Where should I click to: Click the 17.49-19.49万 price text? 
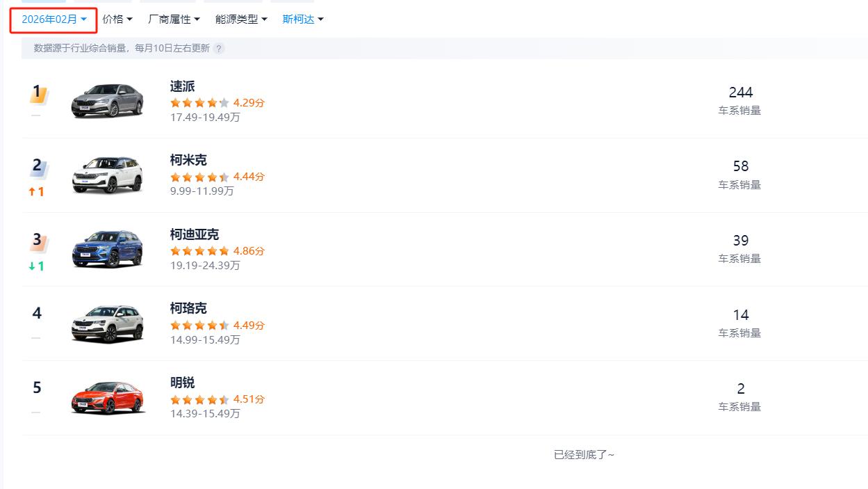point(205,118)
